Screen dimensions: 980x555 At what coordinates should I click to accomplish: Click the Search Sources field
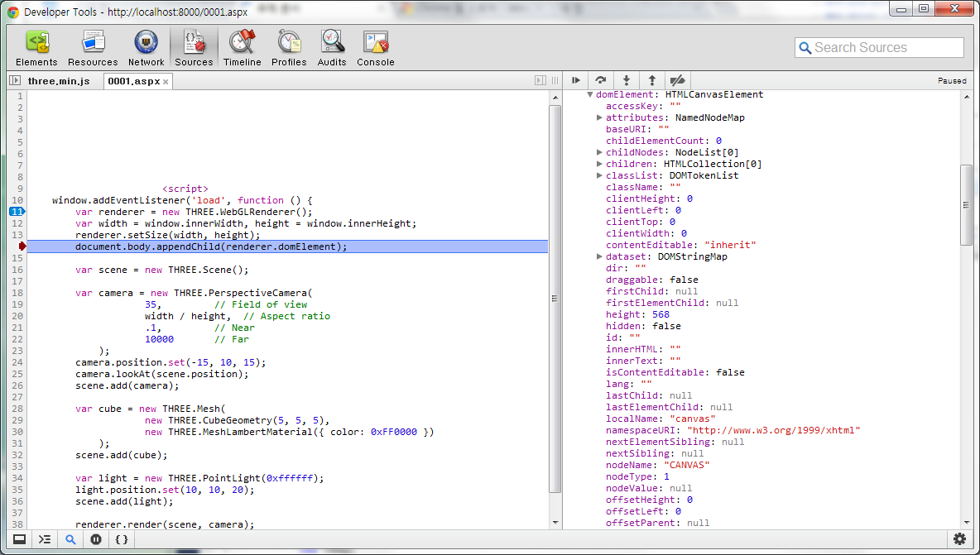point(879,47)
